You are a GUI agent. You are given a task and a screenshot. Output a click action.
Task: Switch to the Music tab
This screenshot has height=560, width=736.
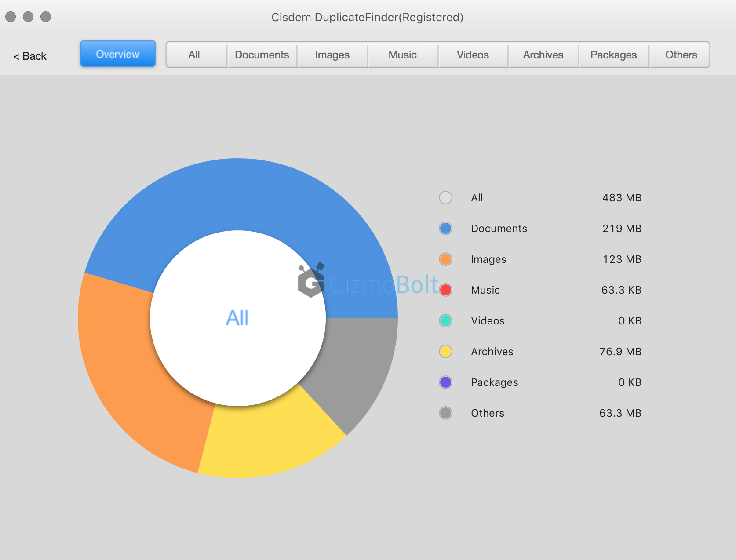point(403,55)
